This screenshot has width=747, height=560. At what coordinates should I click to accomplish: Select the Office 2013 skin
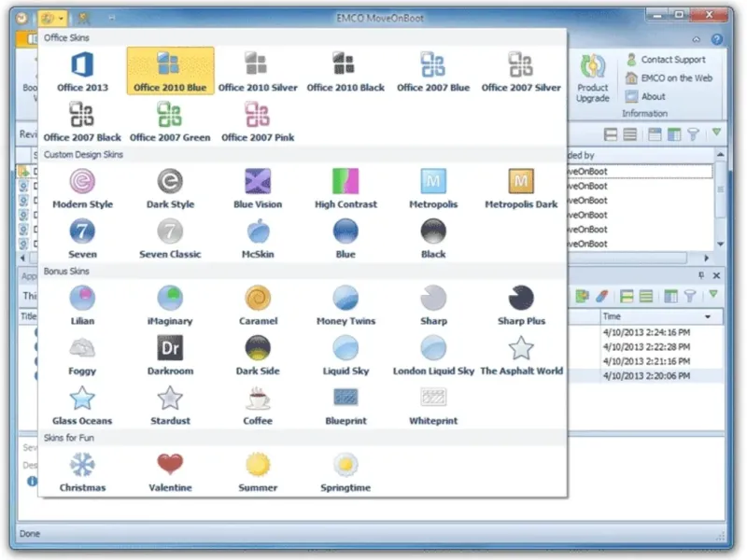(x=82, y=72)
